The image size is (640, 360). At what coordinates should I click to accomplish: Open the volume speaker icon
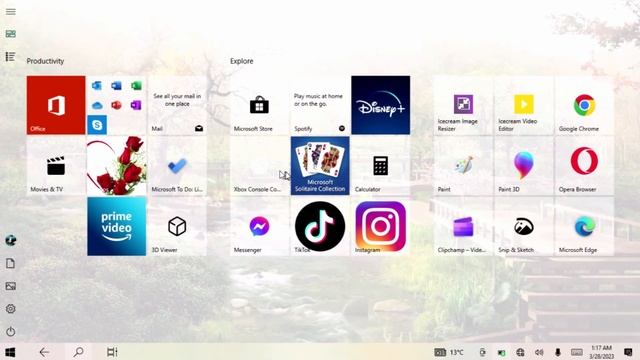tap(539, 352)
